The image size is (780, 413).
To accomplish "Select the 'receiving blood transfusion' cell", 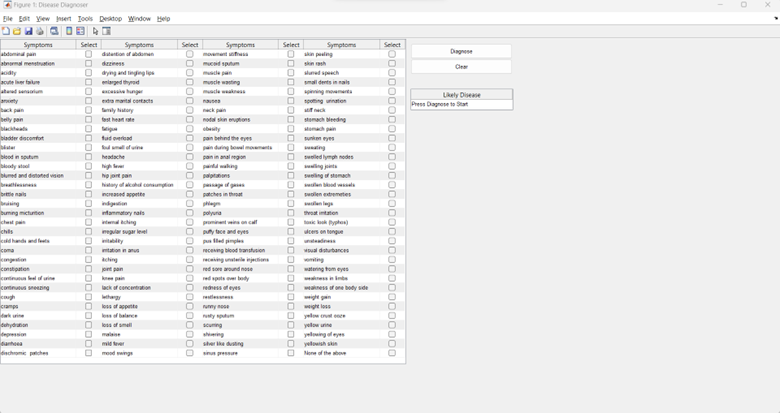I will [x=240, y=250].
